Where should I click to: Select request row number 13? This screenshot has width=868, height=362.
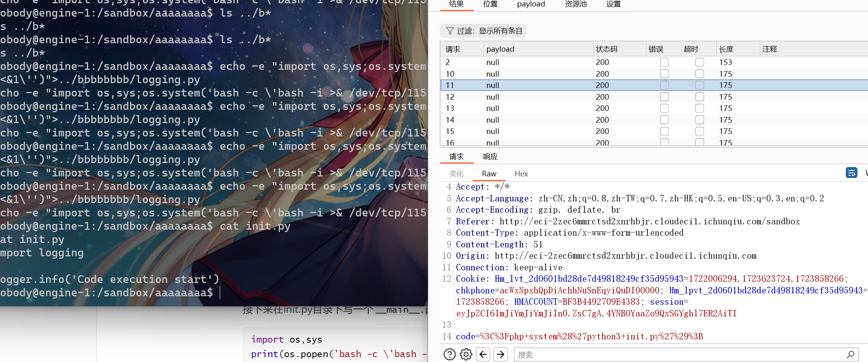(x=654, y=108)
